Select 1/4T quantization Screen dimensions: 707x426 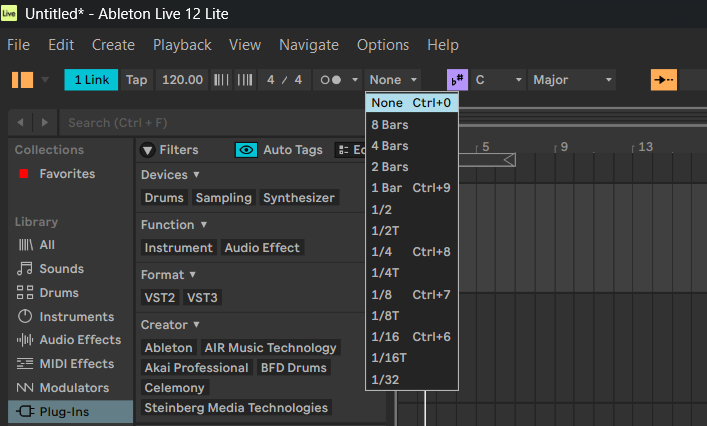[412, 273]
